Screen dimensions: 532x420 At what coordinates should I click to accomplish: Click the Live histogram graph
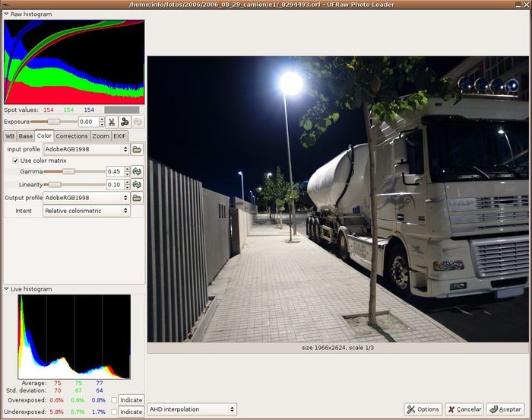pyautogui.click(x=74, y=337)
